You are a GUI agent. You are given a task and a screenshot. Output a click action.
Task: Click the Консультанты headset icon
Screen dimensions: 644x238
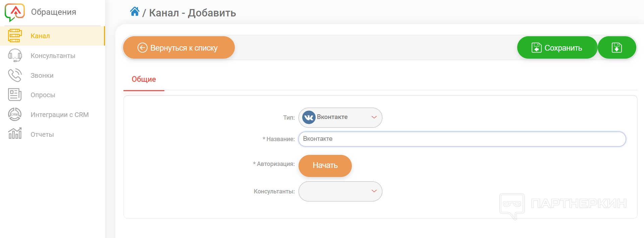pos(15,56)
